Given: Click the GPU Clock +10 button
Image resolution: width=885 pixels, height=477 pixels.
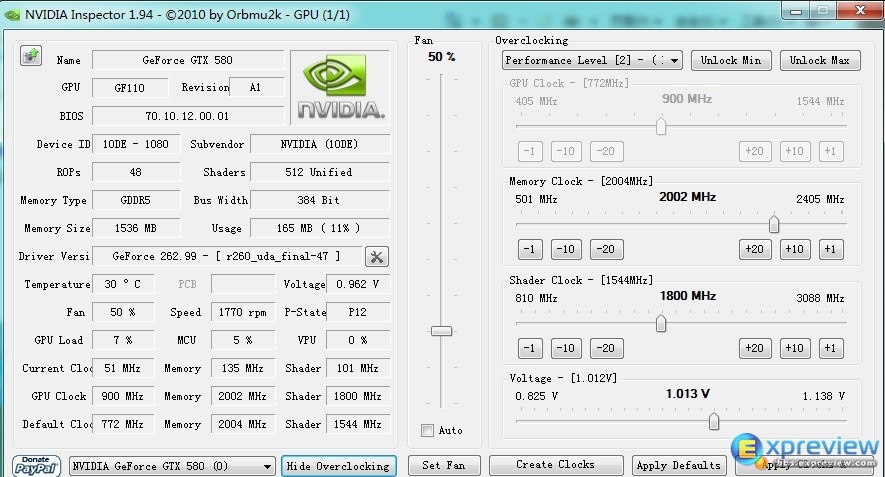Looking at the screenshot, I should tap(795, 151).
